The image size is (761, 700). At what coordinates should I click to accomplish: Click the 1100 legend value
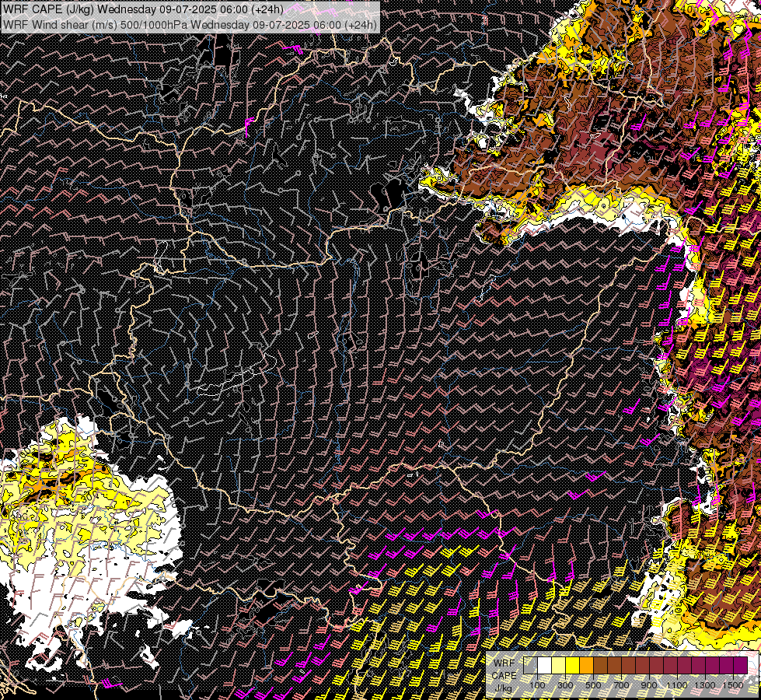pos(677,685)
